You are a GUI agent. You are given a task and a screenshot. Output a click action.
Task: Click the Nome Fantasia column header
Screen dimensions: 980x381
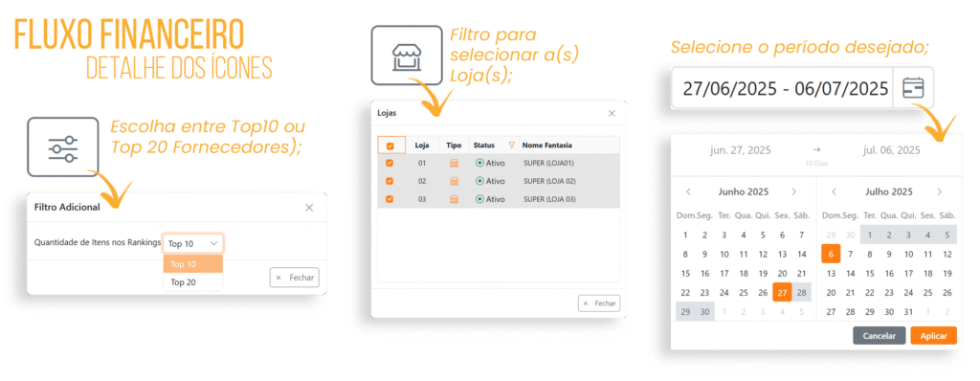coord(546,146)
